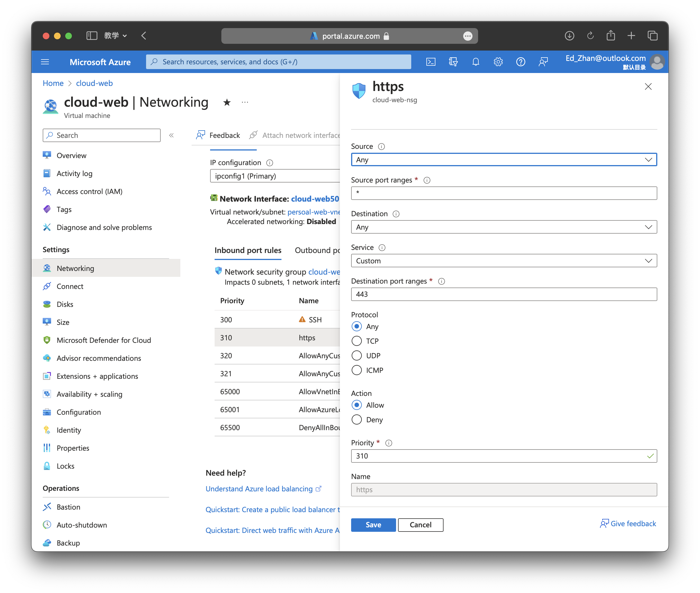
Task: Open the directories and subscriptions filter icon
Action: coord(453,62)
